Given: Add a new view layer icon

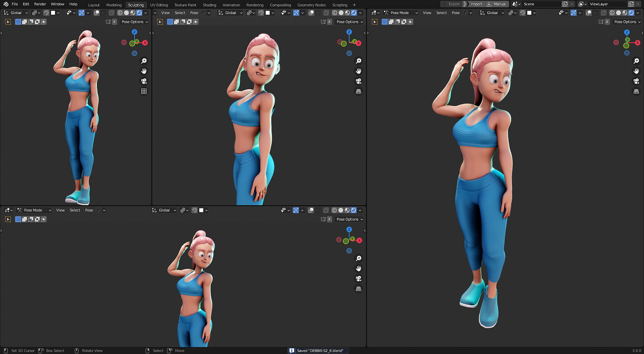Looking at the screenshot, I should pyautogui.click(x=631, y=4).
